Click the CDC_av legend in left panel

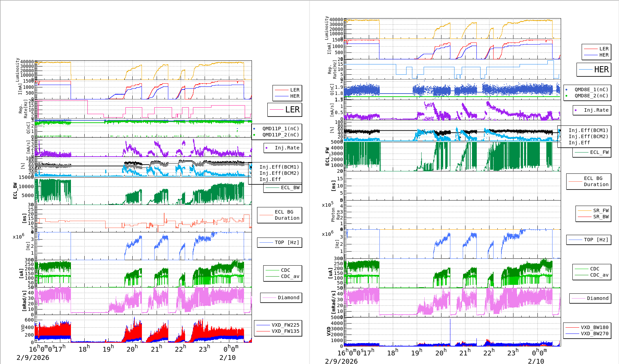[290, 276]
